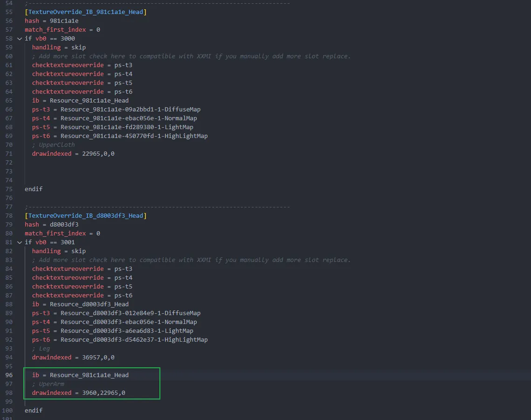Click 'endif' on line 100
Screen dimensions: 531x420
(34, 411)
